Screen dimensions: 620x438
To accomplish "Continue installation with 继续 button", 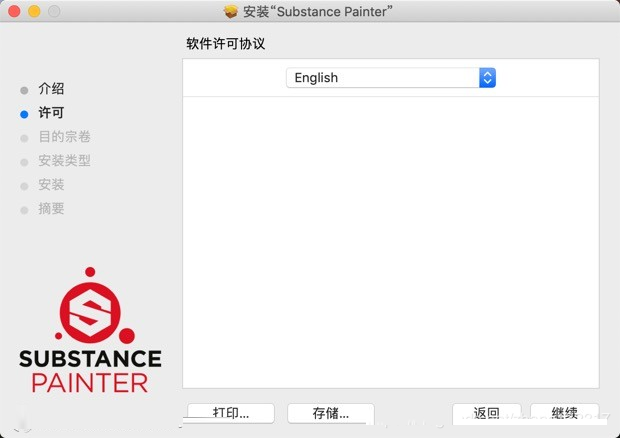I will pyautogui.click(x=564, y=413).
